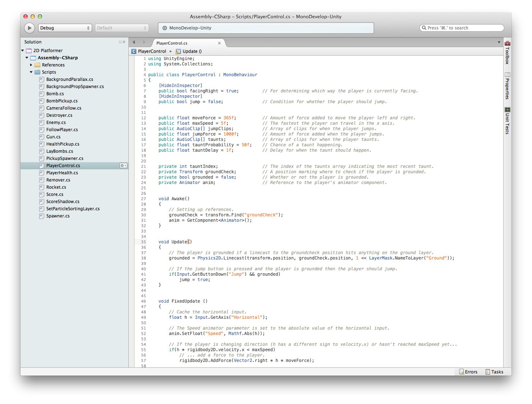Navigate back with the left arrow

point(134,42)
